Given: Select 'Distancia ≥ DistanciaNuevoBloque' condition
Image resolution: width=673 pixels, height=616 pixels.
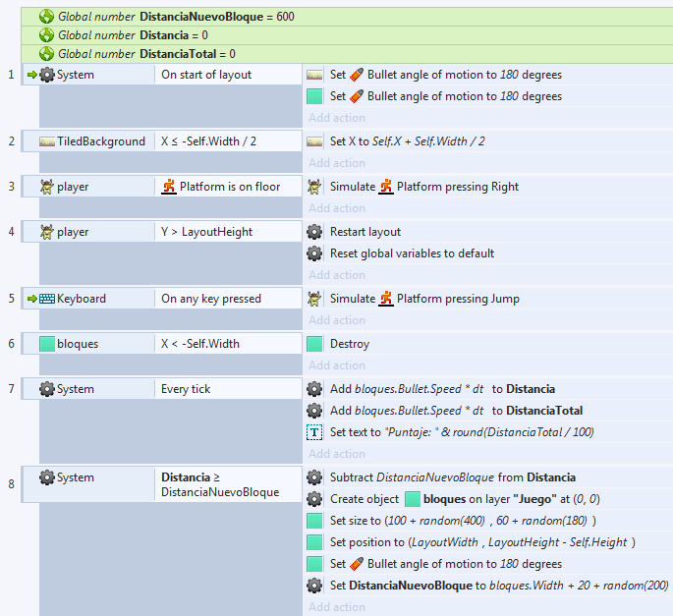Looking at the screenshot, I should click(220, 484).
